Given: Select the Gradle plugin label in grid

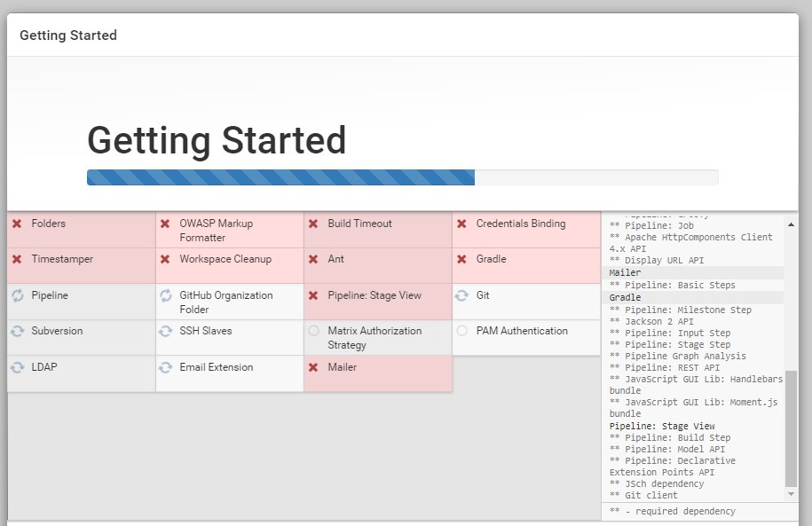Looking at the screenshot, I should (x=491, y=259).
